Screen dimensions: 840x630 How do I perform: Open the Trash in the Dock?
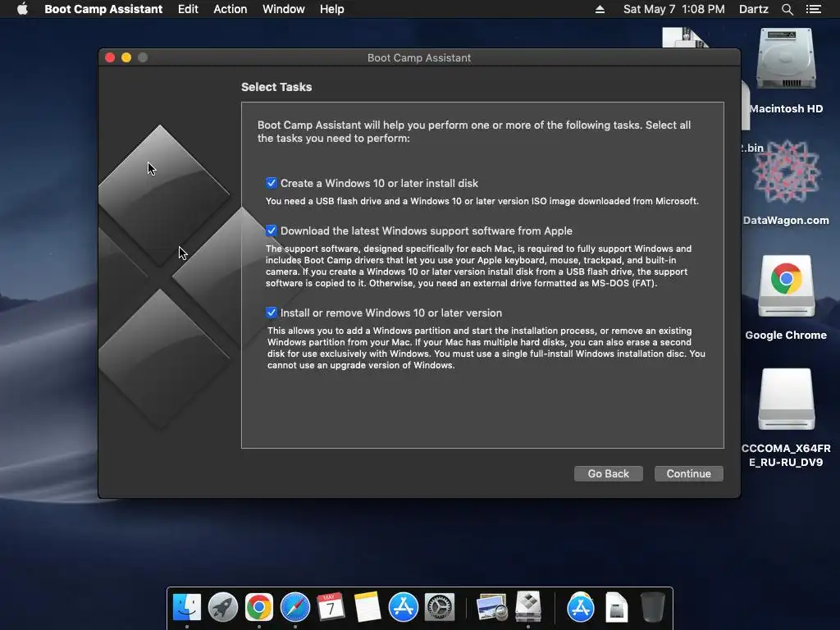[x=652, y=608]
